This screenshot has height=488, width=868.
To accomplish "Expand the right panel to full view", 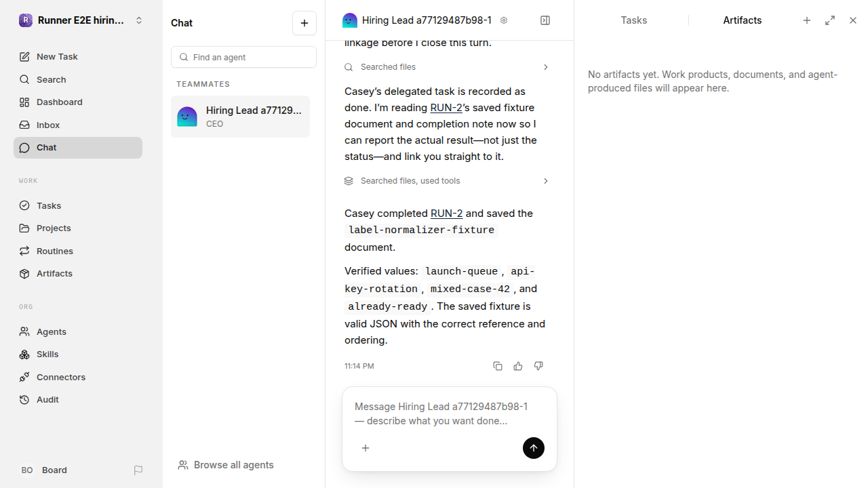I will [x=830, y=20].
